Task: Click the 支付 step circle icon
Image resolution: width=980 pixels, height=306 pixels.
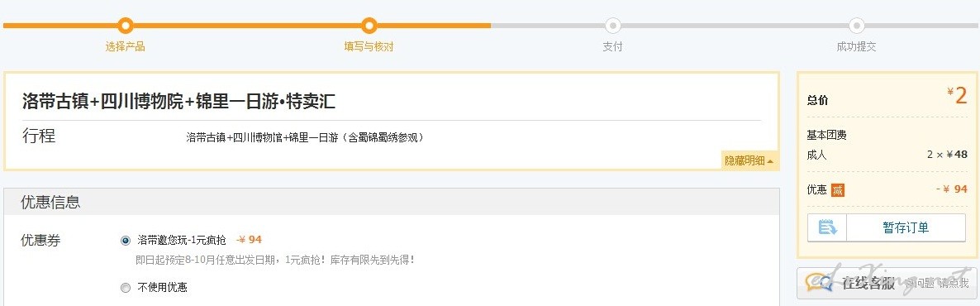Action: [612, 26]
